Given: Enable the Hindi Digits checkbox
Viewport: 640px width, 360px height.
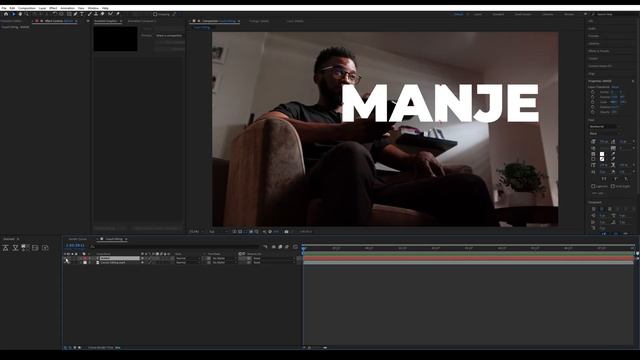Looking at the screenshot, I should click(x=613, y=186).
